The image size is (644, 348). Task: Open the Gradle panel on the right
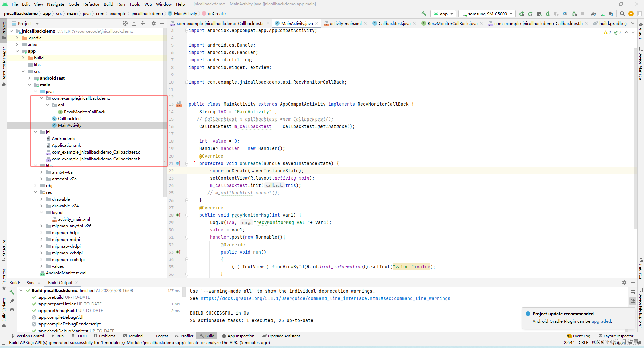pos(641,34)
